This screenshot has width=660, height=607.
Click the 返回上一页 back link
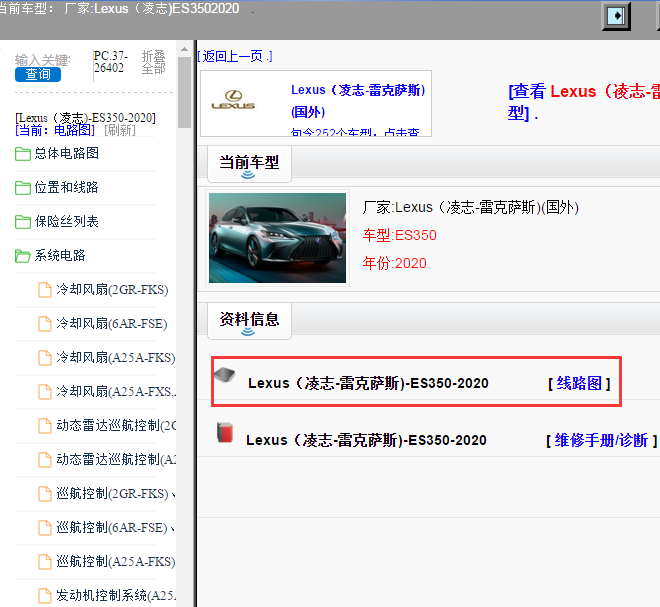[235, 56]
